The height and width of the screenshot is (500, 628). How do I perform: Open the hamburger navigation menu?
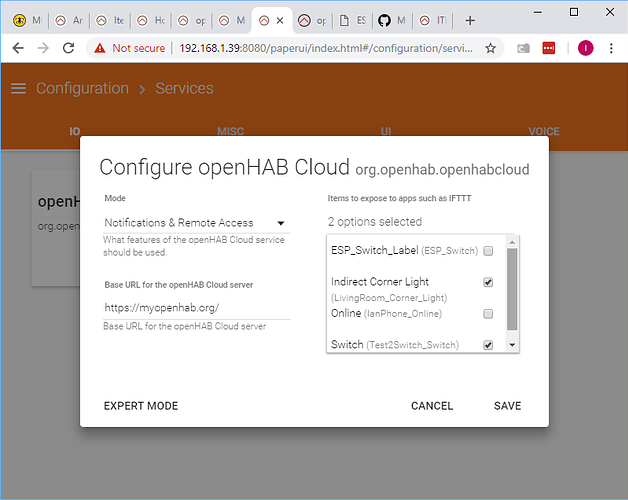point(18,88)
